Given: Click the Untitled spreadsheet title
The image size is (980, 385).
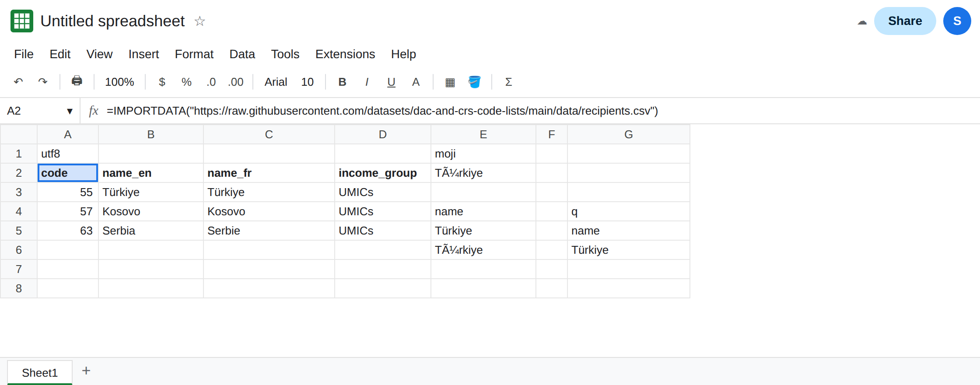Looking at the screenshot, I should (112, 21).
